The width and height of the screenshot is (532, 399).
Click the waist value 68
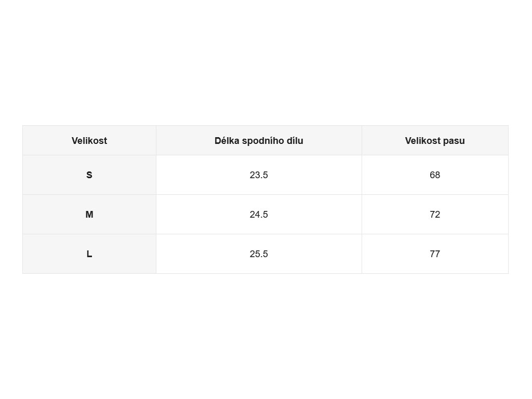(435, 175)
